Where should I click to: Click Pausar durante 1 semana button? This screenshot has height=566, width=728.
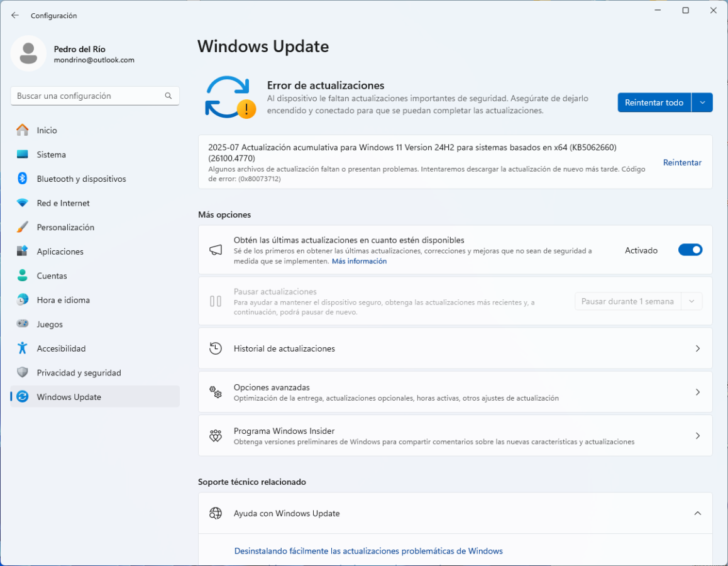627,301
